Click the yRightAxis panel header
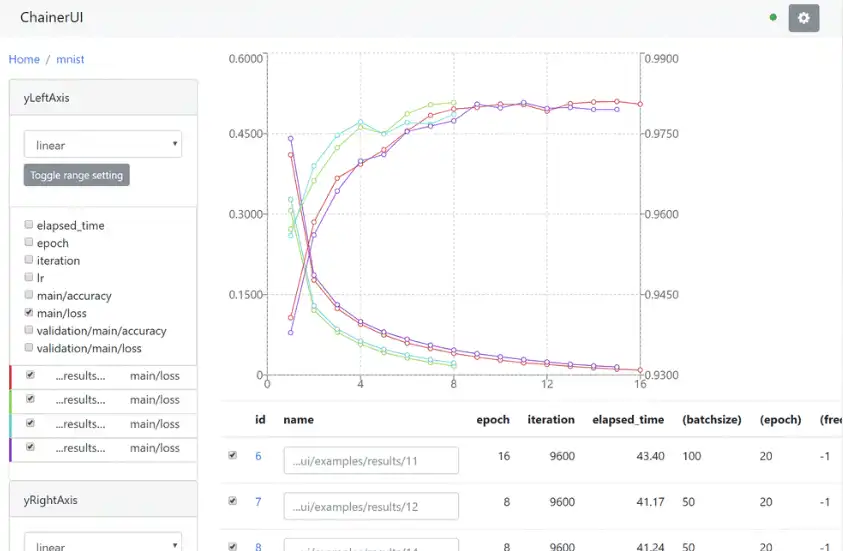Viewport: 843px width, 551px height. pos(103,500)
